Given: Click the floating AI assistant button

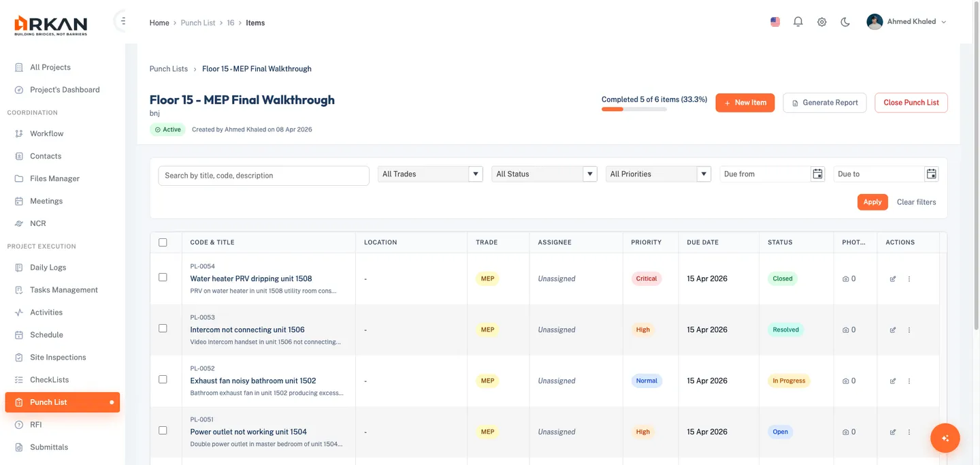Looking at the screenshot, I should point(945,438).
